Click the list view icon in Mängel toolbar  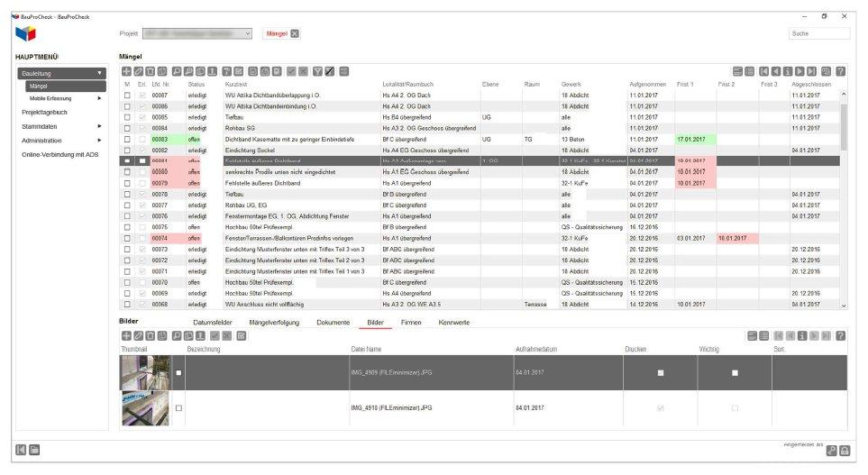point(750,71)
